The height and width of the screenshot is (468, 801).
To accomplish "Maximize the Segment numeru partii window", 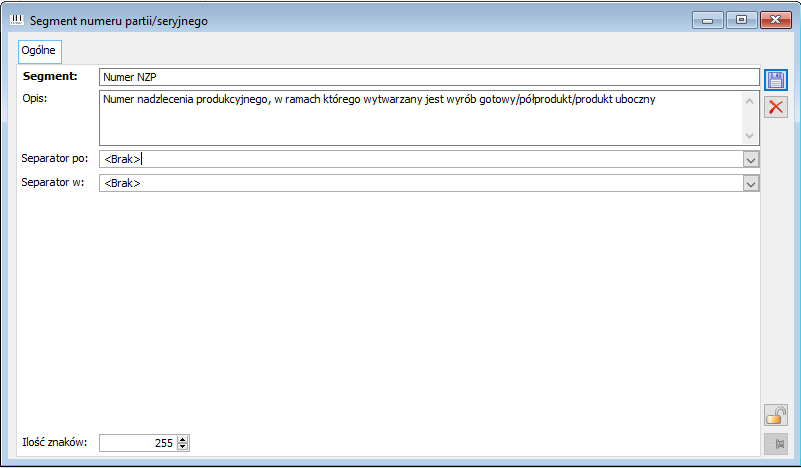I will 741,20.
